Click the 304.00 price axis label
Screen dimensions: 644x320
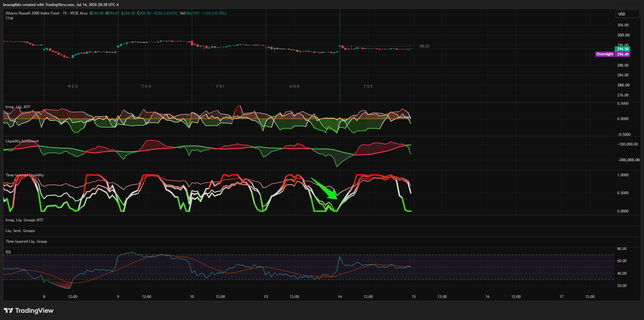(x=623, y=25)
